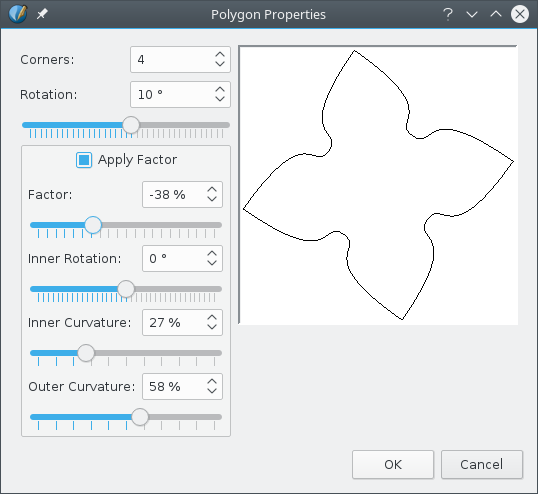The width and height of the screenshot is (538, 494).
Task: Close the Polygon Properties dialog
Action: pos(520,14)
